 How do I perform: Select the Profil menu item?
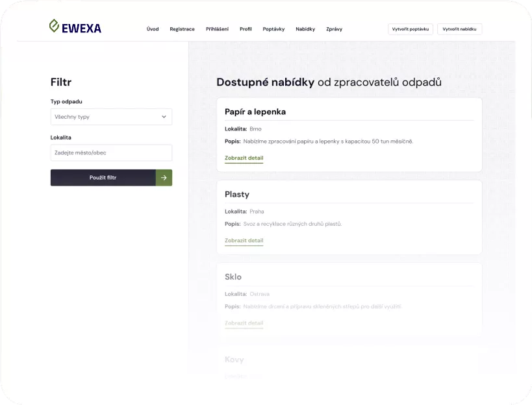246,29
